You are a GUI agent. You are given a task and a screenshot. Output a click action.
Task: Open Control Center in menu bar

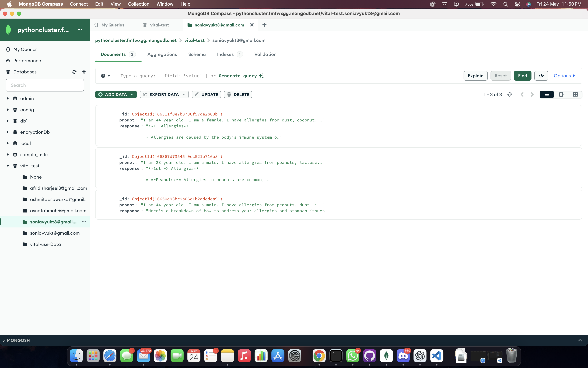[x=517, y=4]
